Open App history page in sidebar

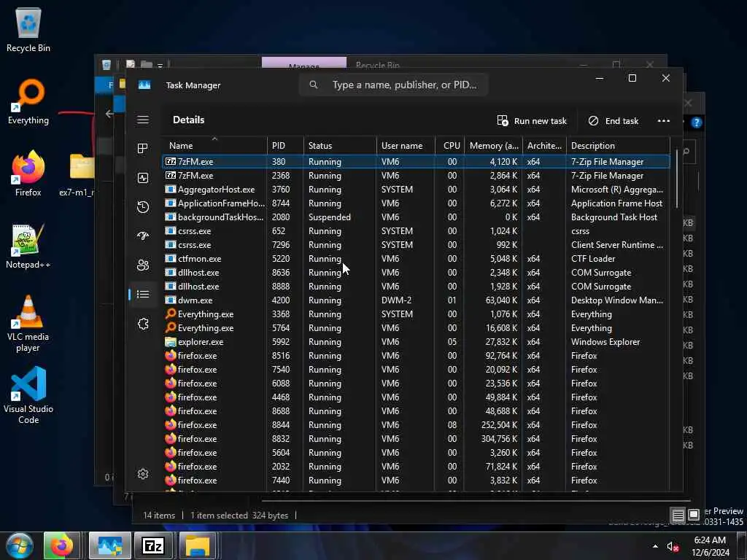click(143, 207)
